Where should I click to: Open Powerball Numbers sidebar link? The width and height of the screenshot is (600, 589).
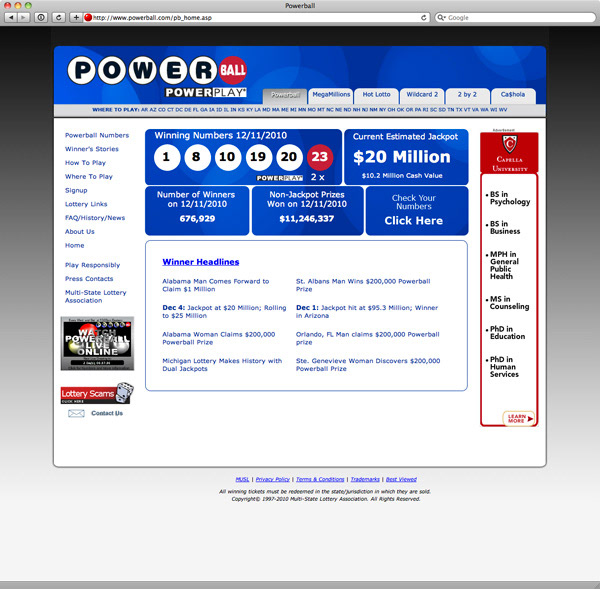pos(97,135)
